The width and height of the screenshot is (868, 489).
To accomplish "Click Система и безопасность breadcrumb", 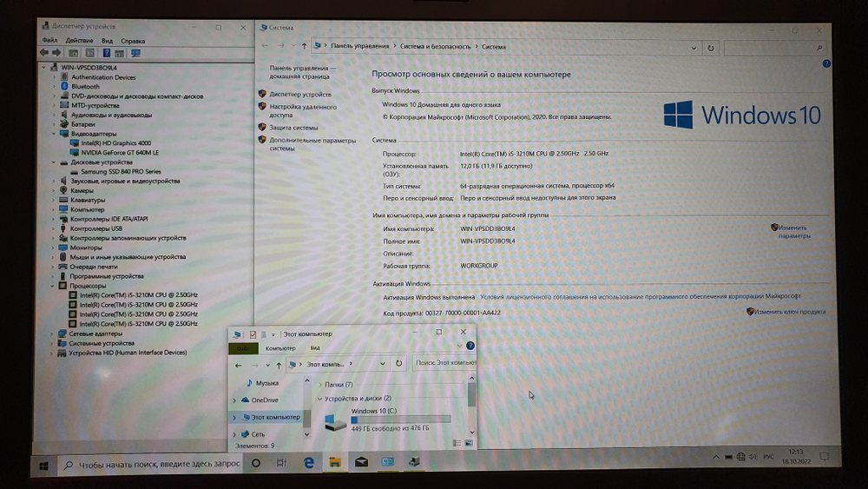I will pos(435,47).
